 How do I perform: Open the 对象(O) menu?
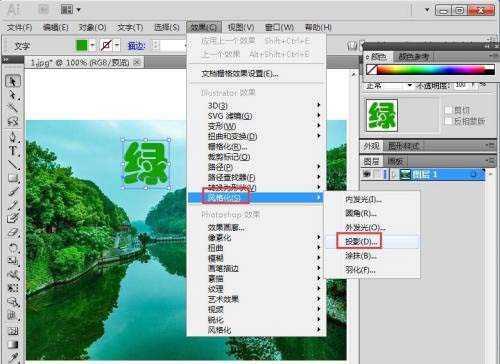(x=92, y=27)
